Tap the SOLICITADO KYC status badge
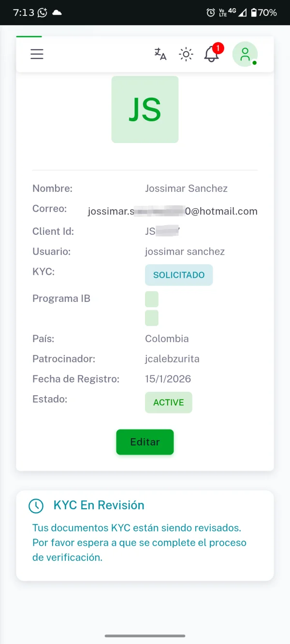Viewport: 290px width, 644px height. (x=179, y=275)
